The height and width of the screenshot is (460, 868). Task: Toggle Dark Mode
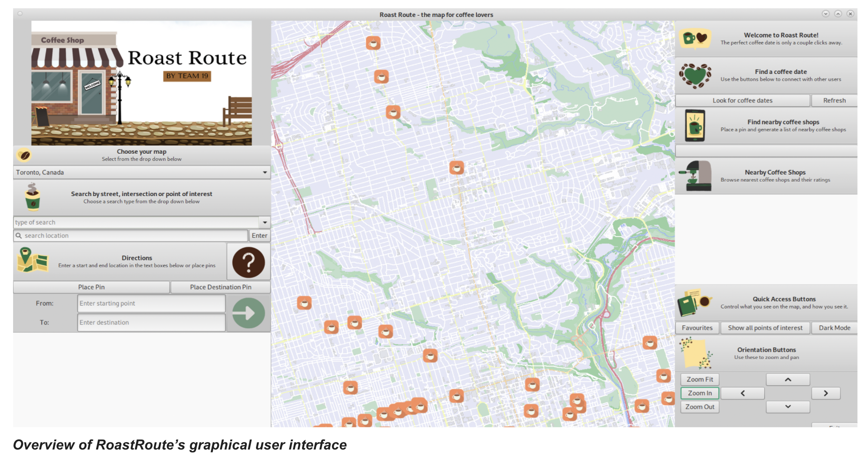click(x=834, y=328)
